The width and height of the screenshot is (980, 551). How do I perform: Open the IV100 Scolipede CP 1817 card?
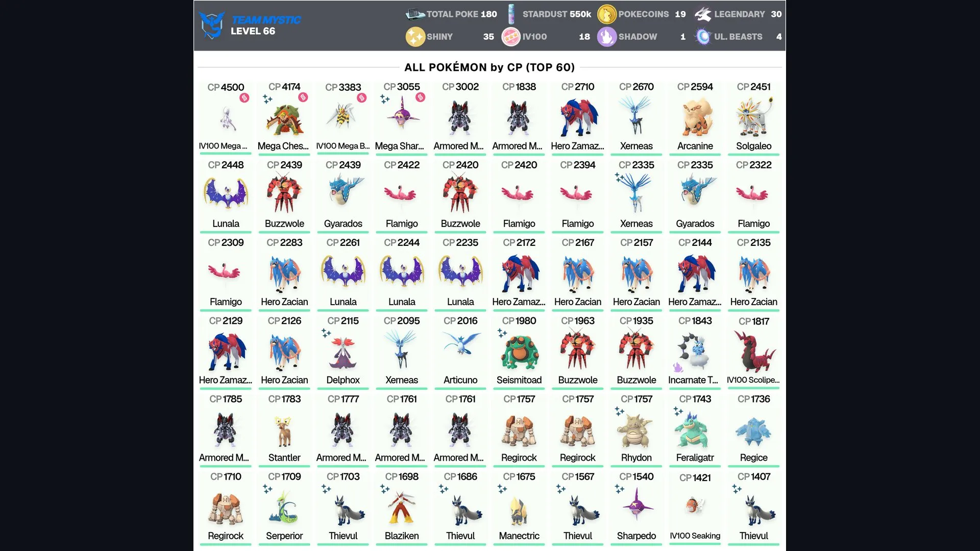click(754, 352)
